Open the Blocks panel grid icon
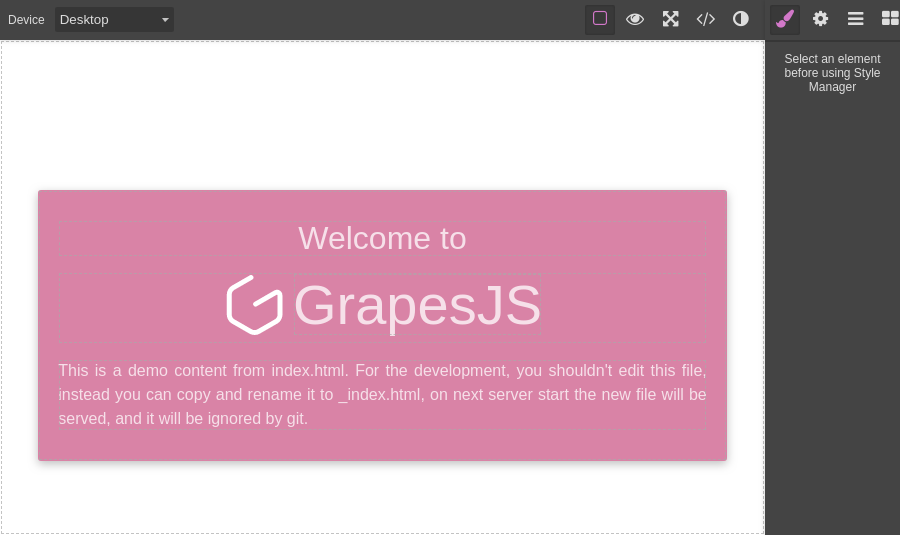 [x=889, y=19]
